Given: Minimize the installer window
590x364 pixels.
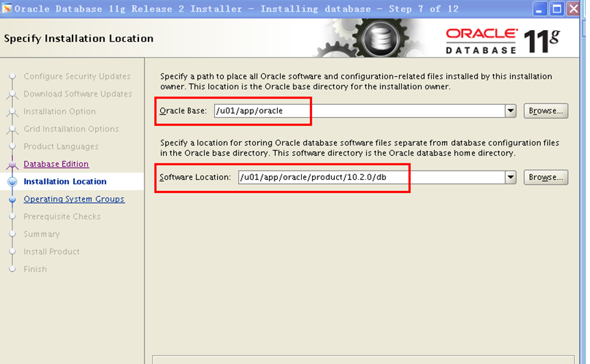Looking at the screenshot, I should coord(539,9).
